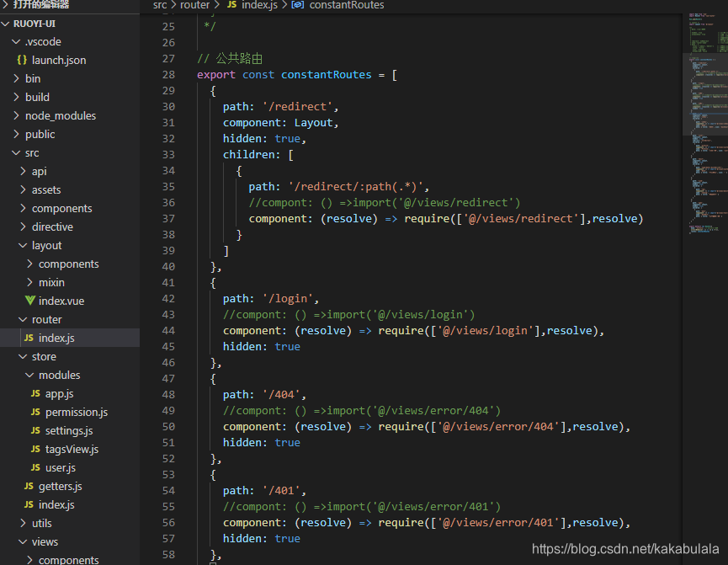Expand components folder under src

[x=23, y=208]
